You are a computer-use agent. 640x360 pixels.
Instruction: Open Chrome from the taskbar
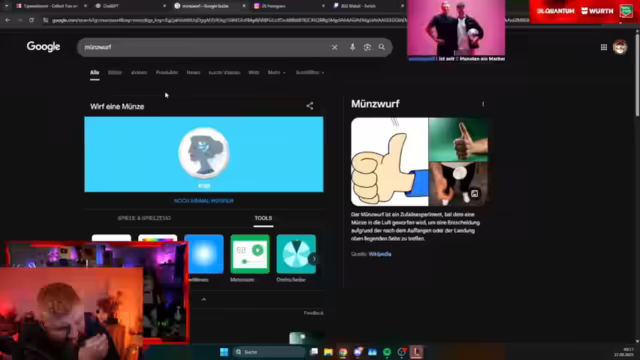coord(343,352)
